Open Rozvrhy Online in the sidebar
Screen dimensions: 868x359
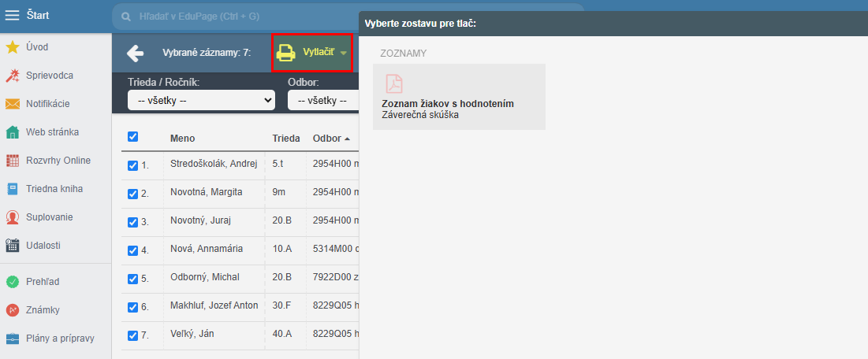58,161
